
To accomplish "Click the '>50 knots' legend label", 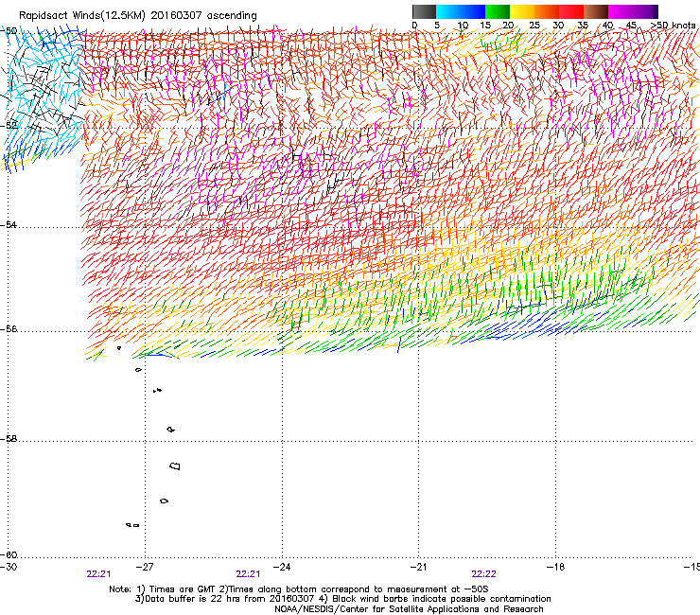I will (x=673, y=26).
